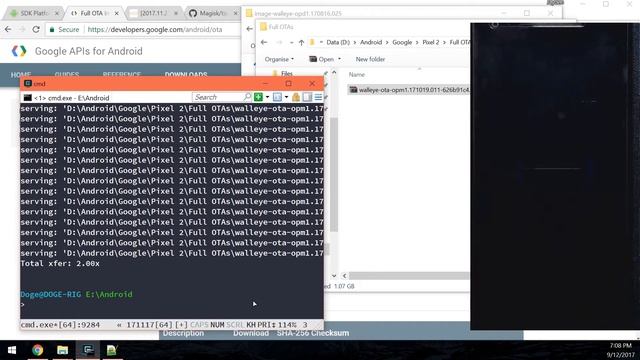The width and height of the screenshot is (640, 360).
Task: Click the Explorer horizontal scrollbar track
Action: 409,276
